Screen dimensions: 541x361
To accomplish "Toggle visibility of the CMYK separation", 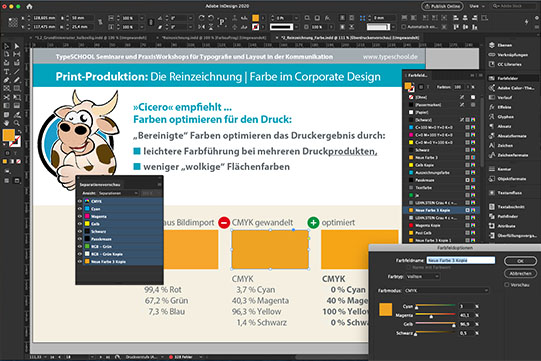I will [80, 201].
